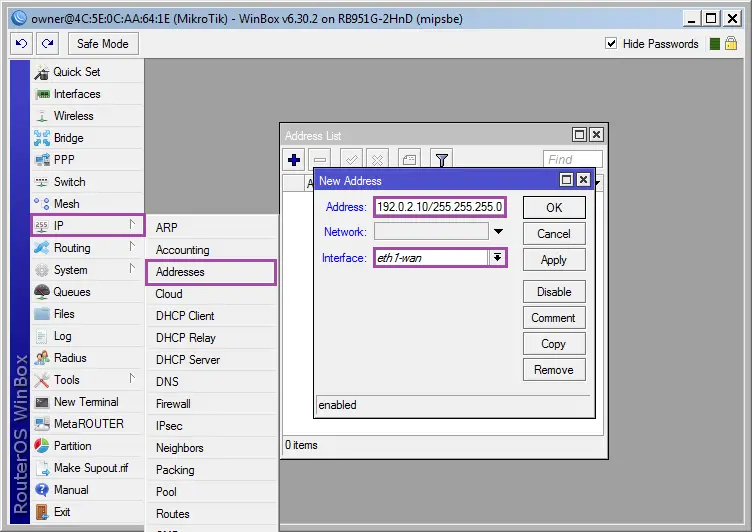Click the yellow padlock icon
The width and height of the screenshot is (752, 532).
731,44
